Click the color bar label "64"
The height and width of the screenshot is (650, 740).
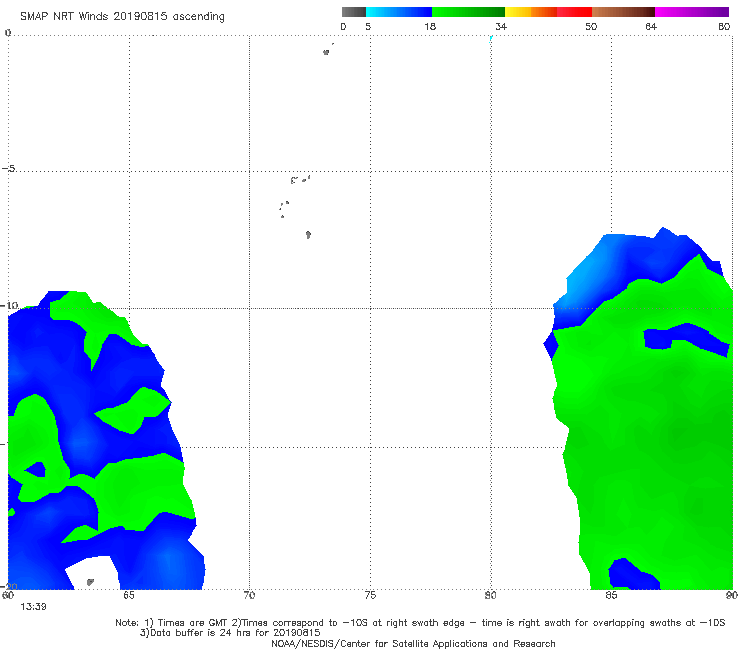(651, 27)
